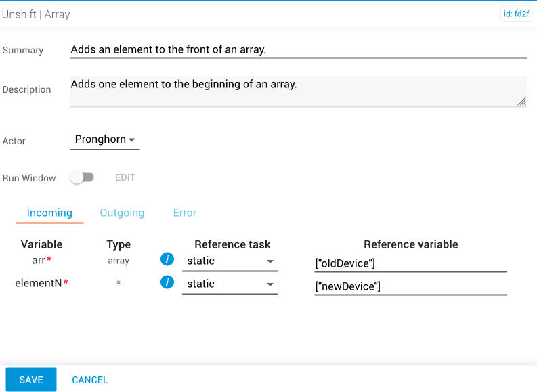Click the 'Reference variable' column header
The width and height of the screenshot is (537, 392).
click(410, 244)
